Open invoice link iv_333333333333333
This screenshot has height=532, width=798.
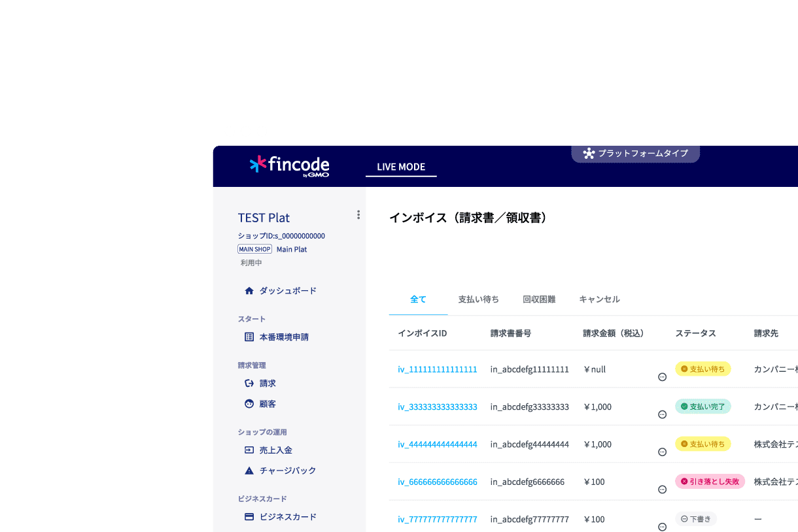point(437,407)
